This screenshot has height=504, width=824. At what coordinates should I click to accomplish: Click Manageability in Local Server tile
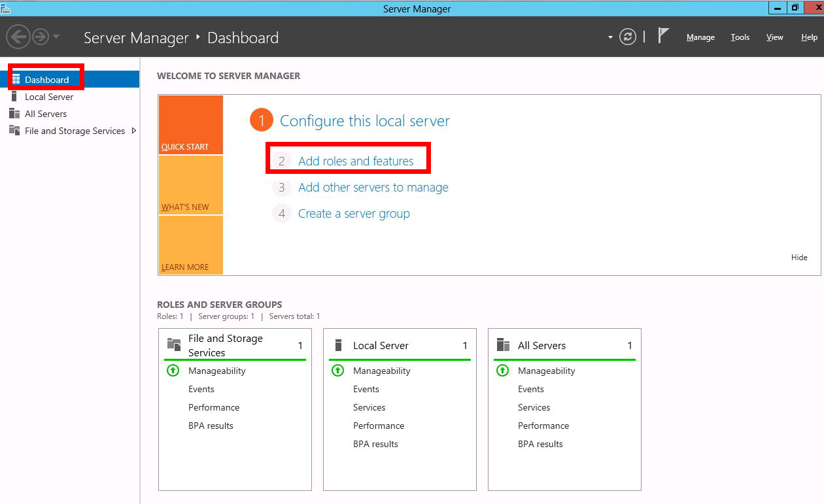pos(382,371)
